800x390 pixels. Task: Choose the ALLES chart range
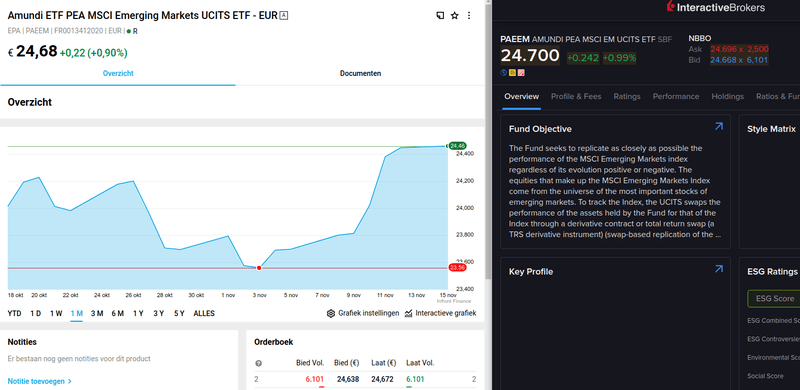(x=204, y=313)
